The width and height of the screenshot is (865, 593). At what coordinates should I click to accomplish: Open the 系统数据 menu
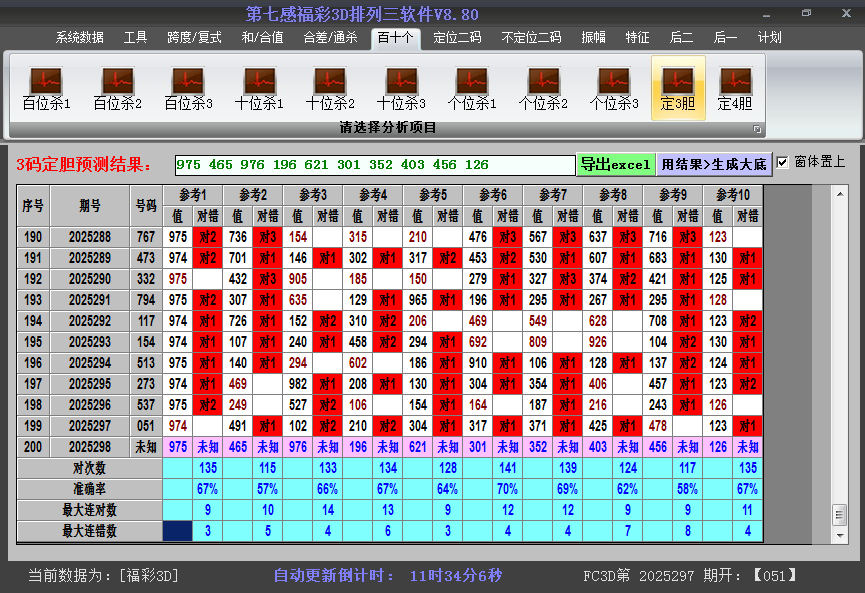coord(80,38)
